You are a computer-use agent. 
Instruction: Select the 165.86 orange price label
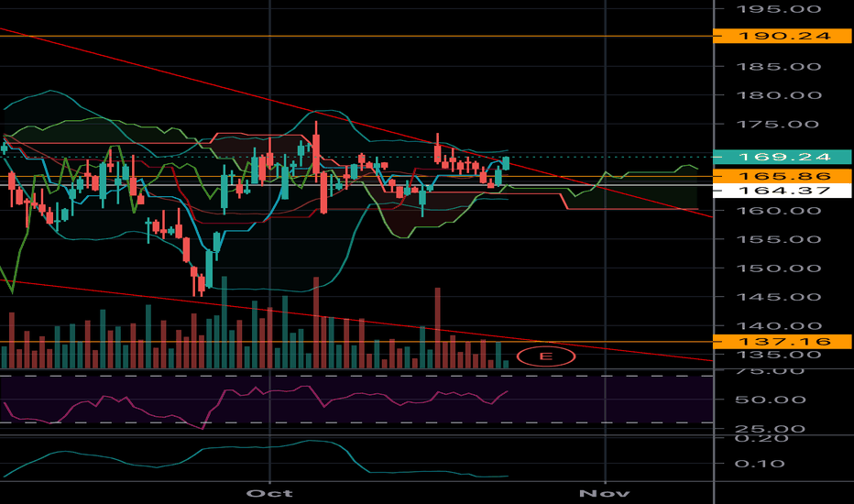pos(783,176)
